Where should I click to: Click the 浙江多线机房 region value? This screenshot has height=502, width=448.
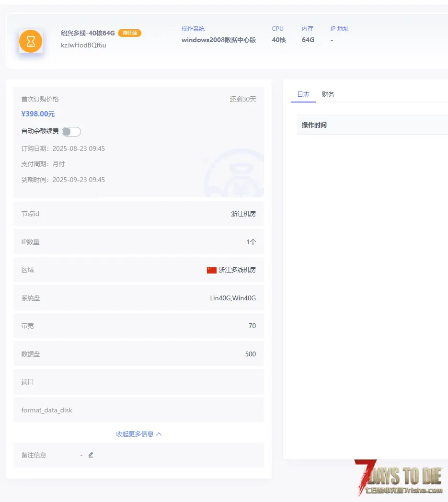click(237, 270)
